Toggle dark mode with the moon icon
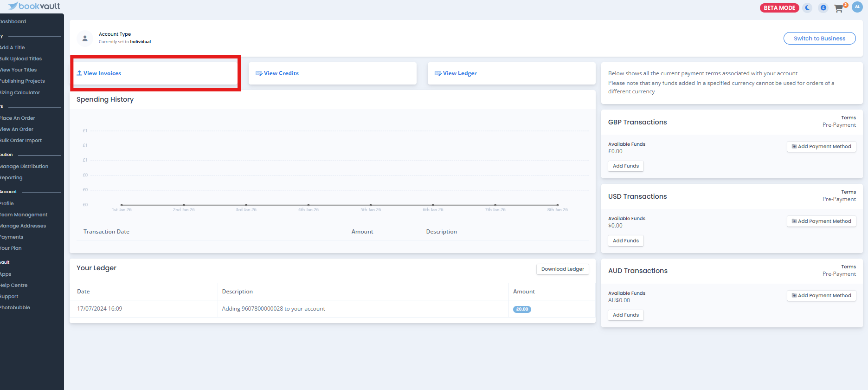Screen dimensions: 868x390 pyautogui.click(x=808, y=8)
